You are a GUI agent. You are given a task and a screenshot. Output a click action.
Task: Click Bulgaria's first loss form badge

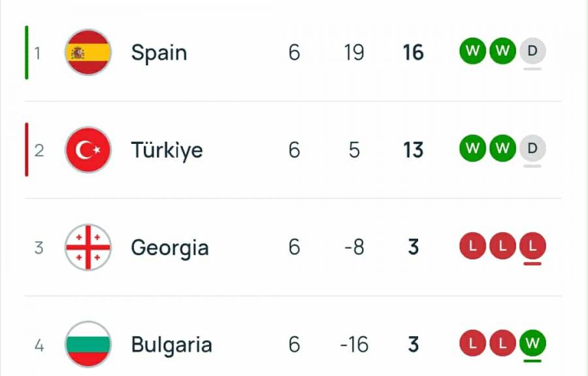coord(472,343)
